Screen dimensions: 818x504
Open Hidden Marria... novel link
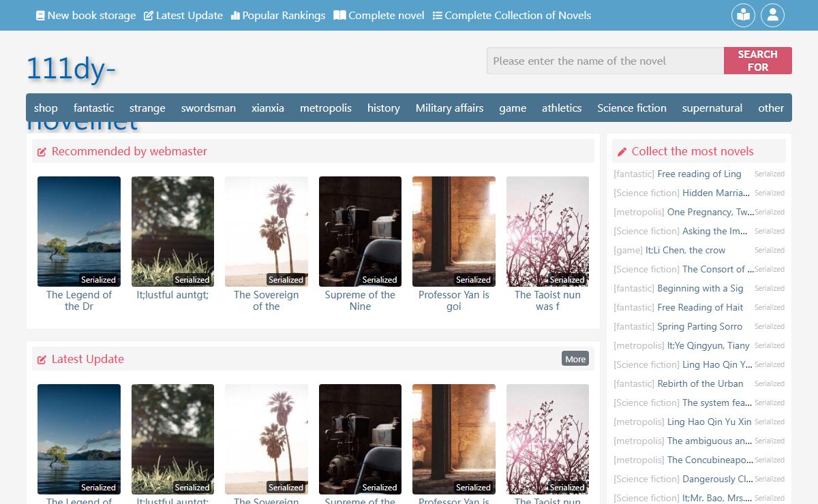716,193
